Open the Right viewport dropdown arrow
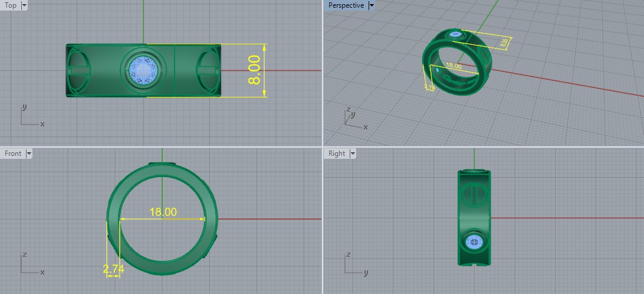This screenshot has height=294, width=644. tap(353, 153)
